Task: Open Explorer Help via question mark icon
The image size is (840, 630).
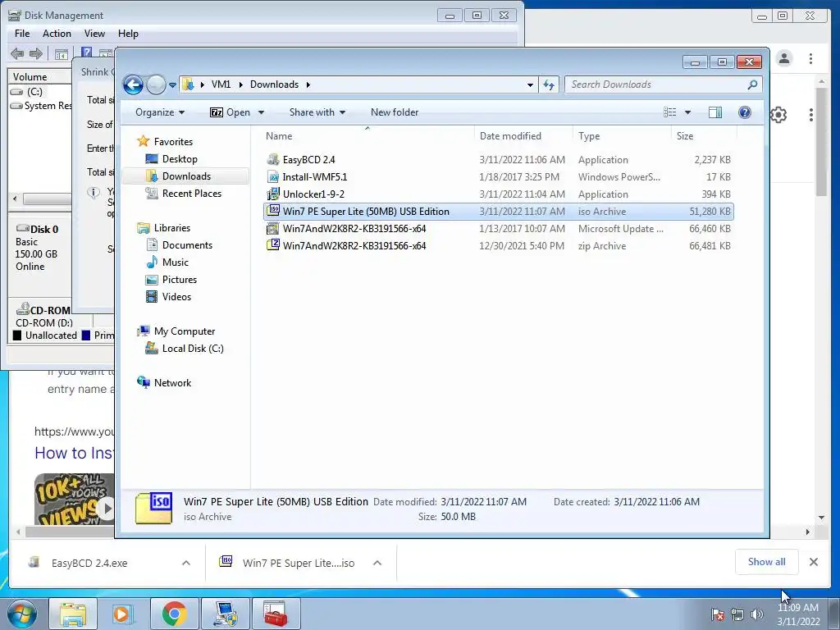Action: tap(745, 112)
